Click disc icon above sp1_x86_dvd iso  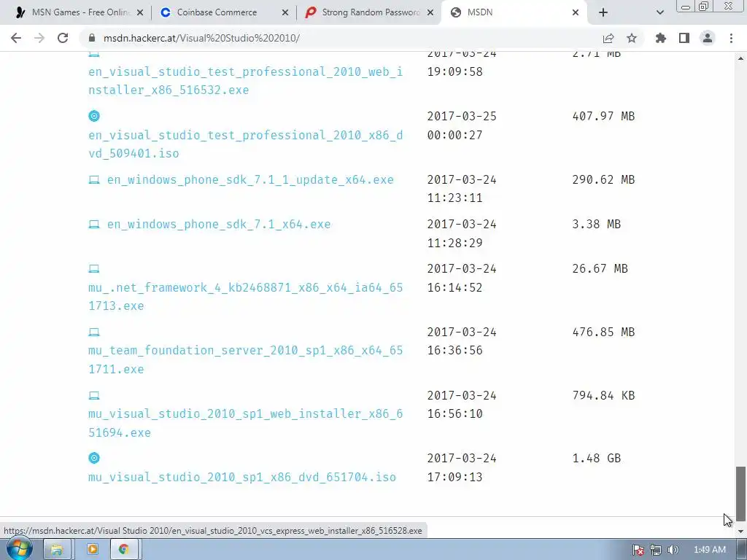click(94, 458)
